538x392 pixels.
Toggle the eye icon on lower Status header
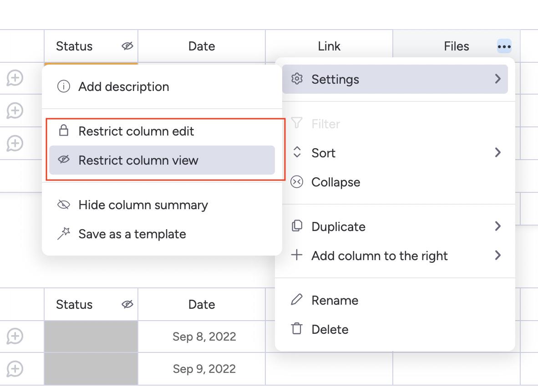pos(127,304)
